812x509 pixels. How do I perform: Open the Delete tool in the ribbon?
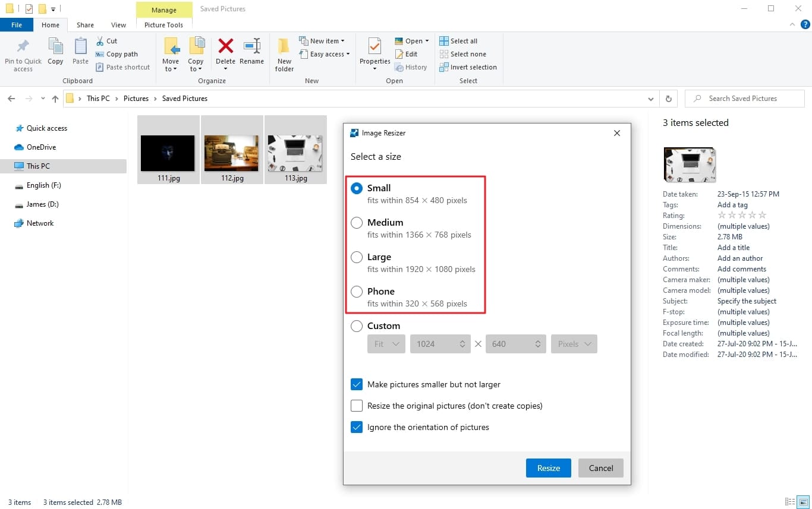coord(226,53)
